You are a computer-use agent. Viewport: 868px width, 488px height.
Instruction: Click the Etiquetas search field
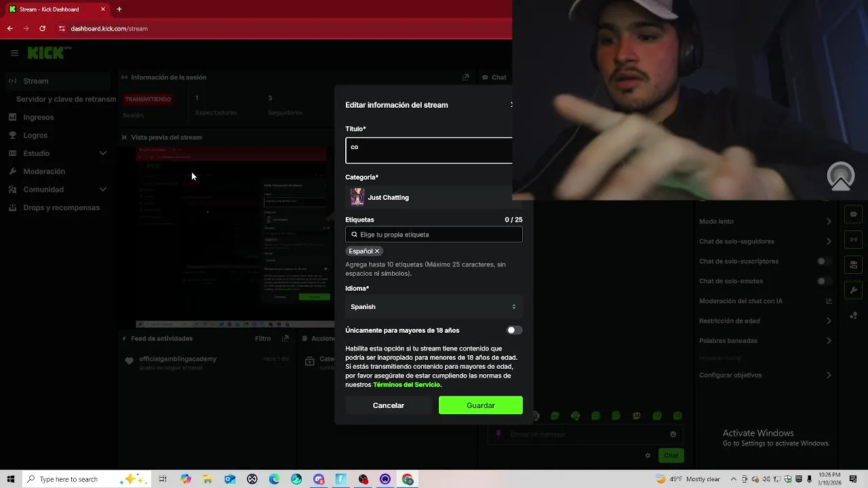pyautogui.click(x=434, y=235)
